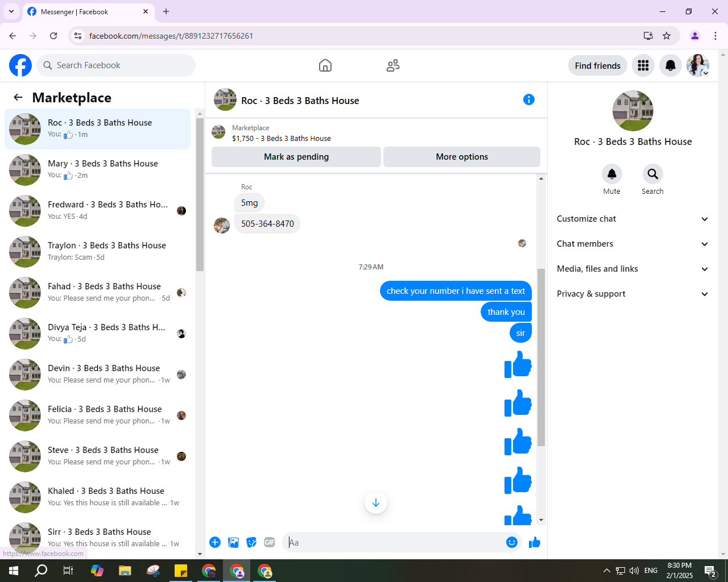Click the 'thank you' message bubble

[x=506, y=312]
